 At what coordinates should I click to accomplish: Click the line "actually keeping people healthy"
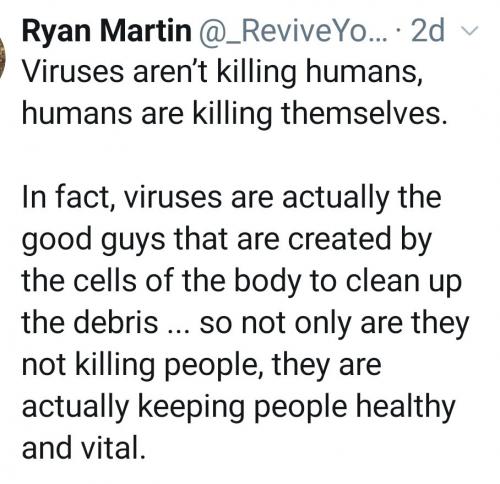tap(239, 407)
